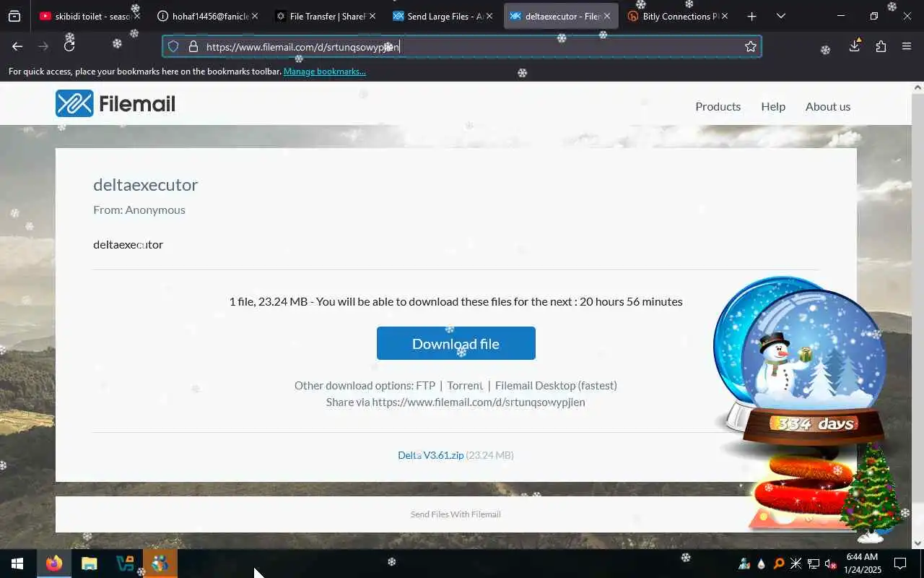Open the Torrent download option
Viewport: 924px width, 578px height.
tap(465, 385)
